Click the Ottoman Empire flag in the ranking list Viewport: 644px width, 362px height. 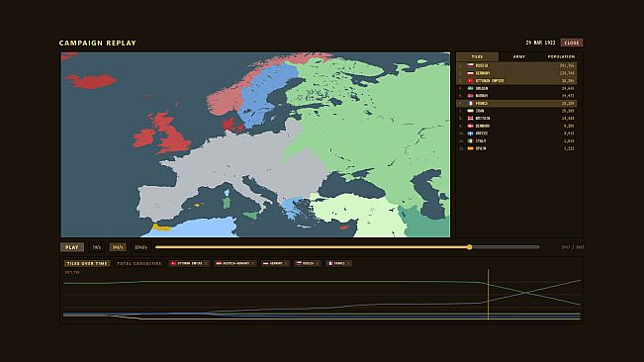coord(471,81)
